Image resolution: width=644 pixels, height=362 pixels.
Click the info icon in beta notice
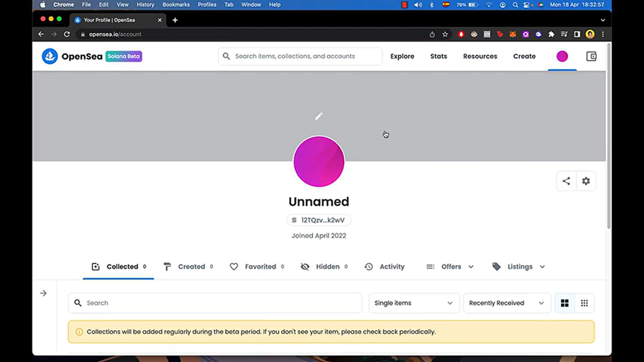coord(79,332)
